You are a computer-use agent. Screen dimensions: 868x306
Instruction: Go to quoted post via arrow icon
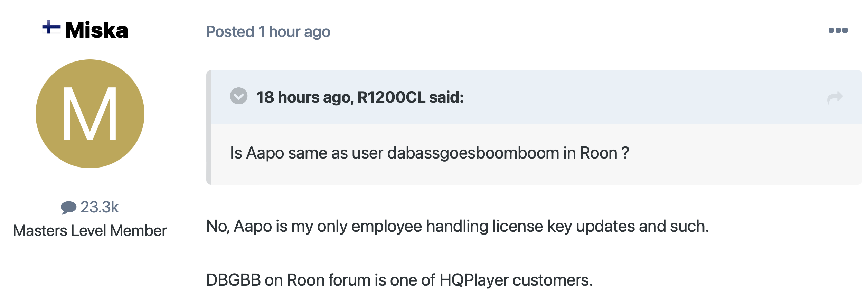[835, 98]
